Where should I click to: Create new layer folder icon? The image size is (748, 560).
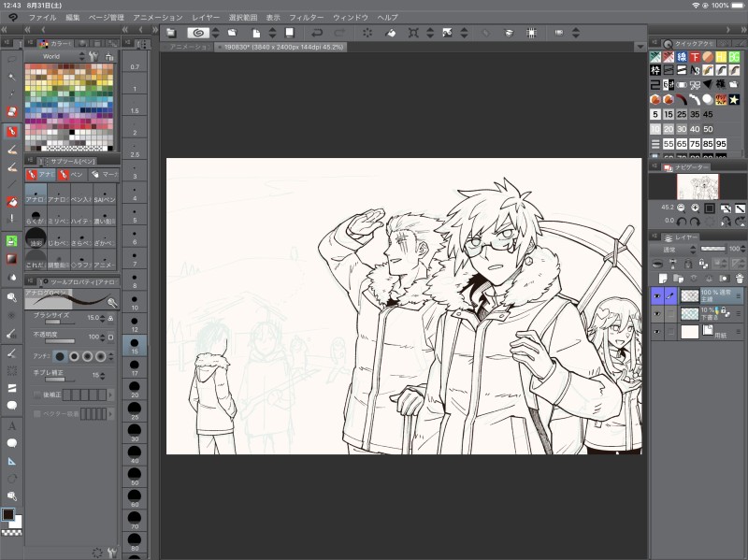click(678, 278)
